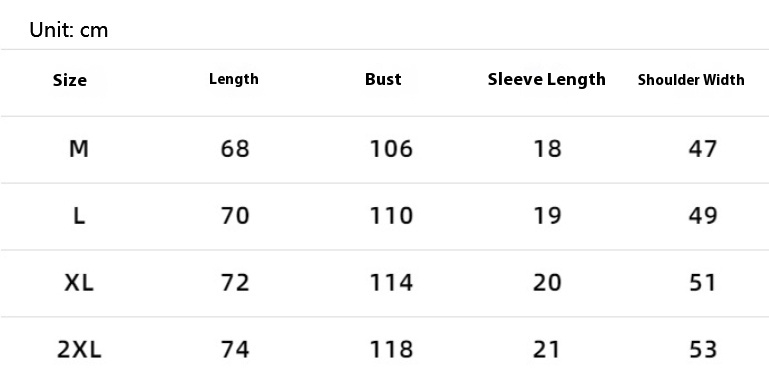
Task: Click the Unit: cm label
Action: (x=69, y=30)
